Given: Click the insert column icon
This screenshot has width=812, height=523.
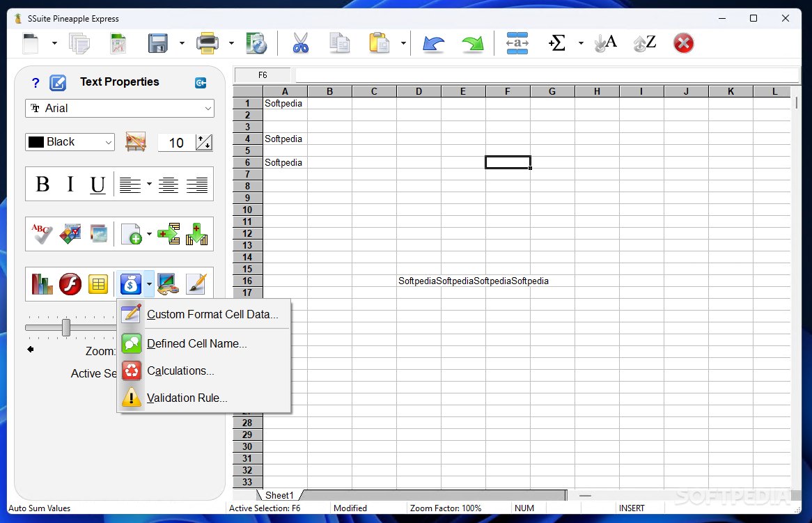Looking at the screenshot, I should coord(197,234).
